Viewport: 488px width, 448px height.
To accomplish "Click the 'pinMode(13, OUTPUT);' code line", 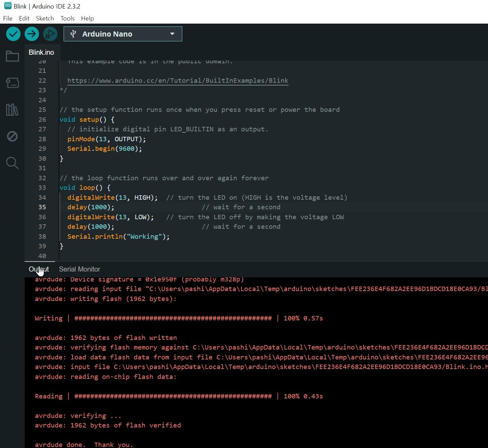I will click(x=107, y=139).
